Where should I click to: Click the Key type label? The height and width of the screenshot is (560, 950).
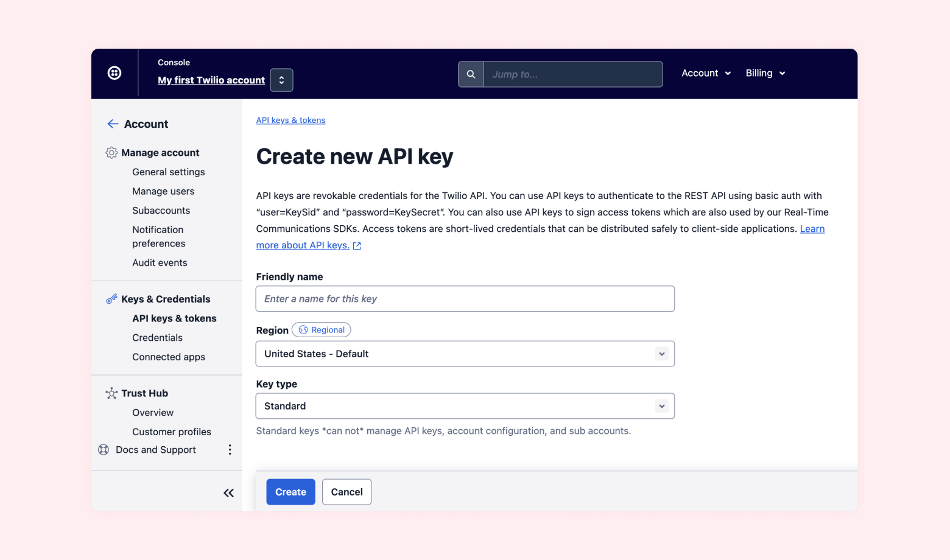(x=276, y=384)
